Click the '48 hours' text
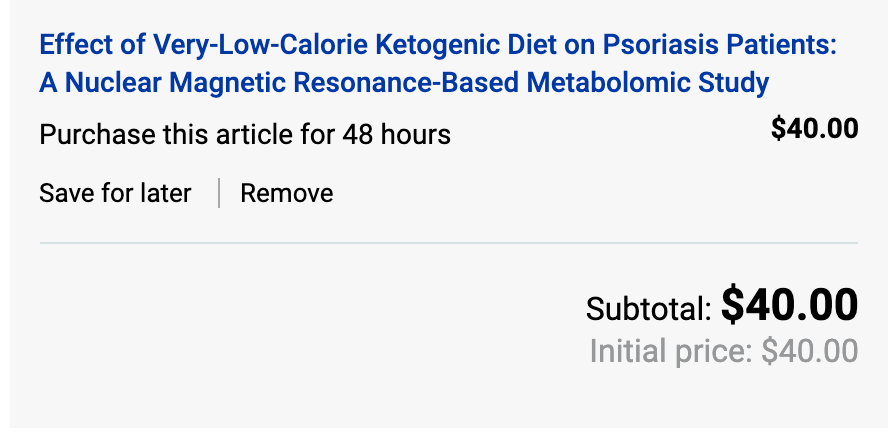Image resolution: width=888 pixels, height=432 pixels. click(x=396, y=135)
